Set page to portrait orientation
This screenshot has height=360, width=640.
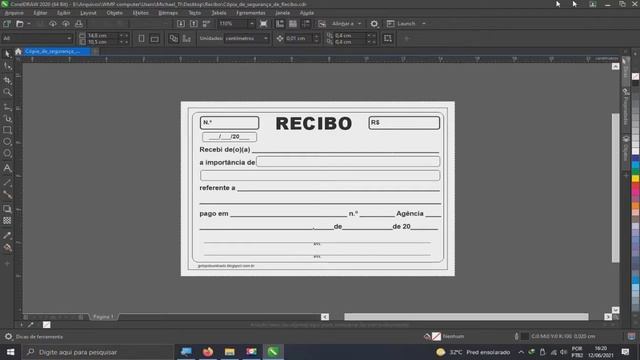coord(141,38)
